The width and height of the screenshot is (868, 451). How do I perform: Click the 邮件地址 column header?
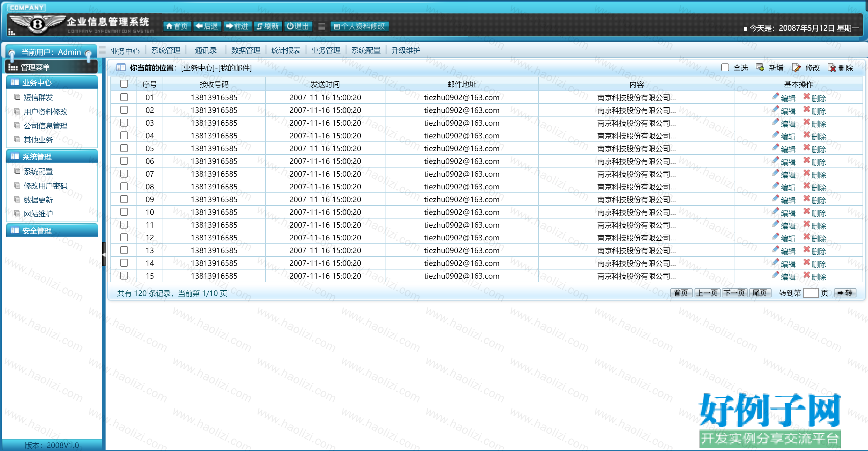[x=462, y=84]
